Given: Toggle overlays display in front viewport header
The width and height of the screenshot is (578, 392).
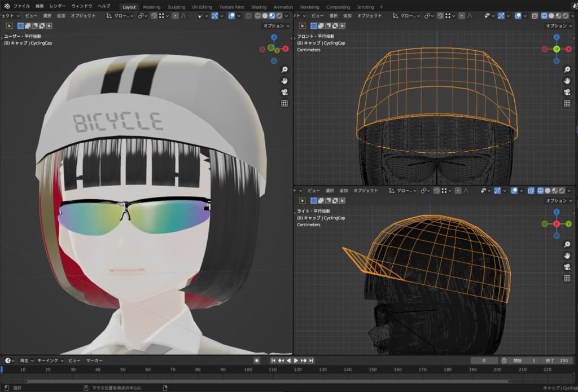Looking at the screenshot, I should pos(517,16).
